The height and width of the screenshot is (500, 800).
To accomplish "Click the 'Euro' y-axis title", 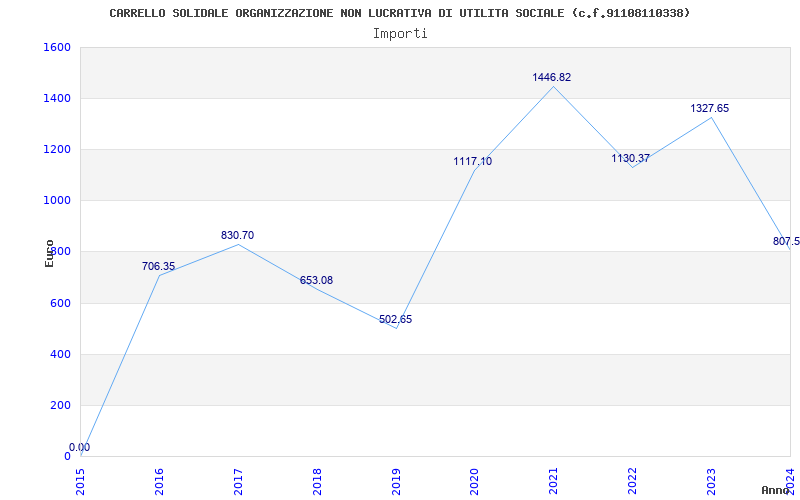I will tap(49, 253).
